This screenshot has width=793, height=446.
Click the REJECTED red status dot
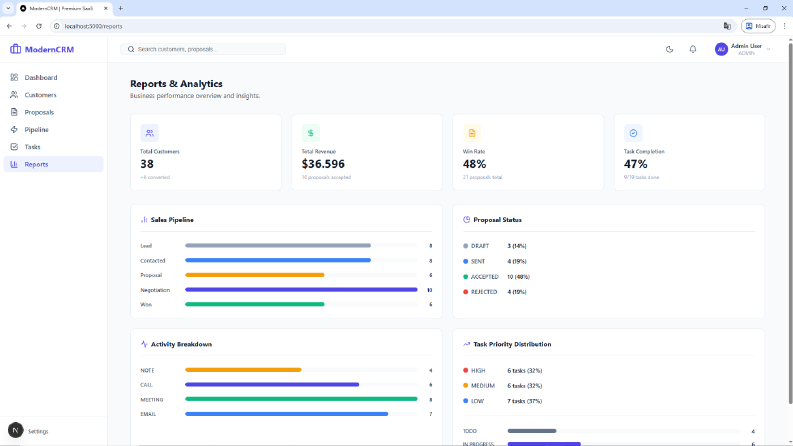click(x=465, y=292)
